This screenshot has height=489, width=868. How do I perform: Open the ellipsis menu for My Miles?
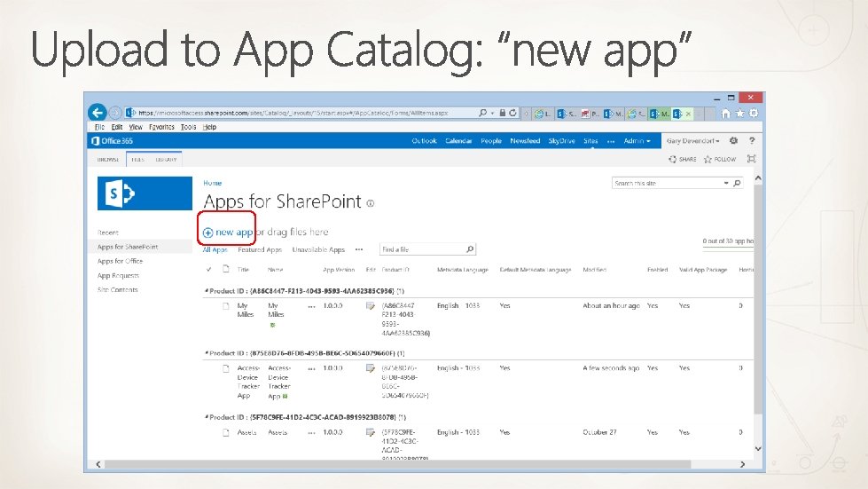tap(311, 306)
